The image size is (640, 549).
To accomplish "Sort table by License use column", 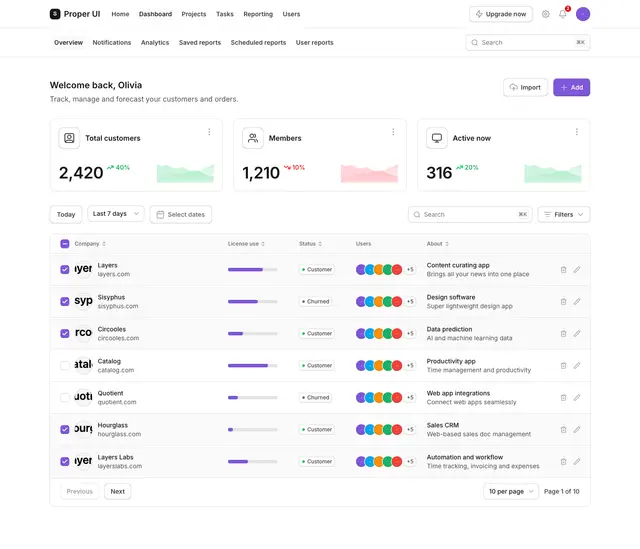I will (x=246, y=244).
